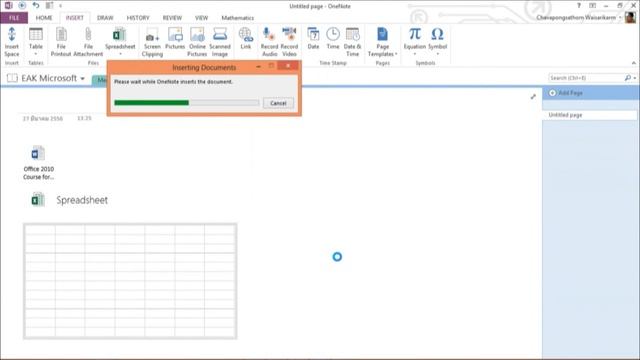Expand page to full view arrow
This screenshot has width=640, height=360.
(533, 97)
